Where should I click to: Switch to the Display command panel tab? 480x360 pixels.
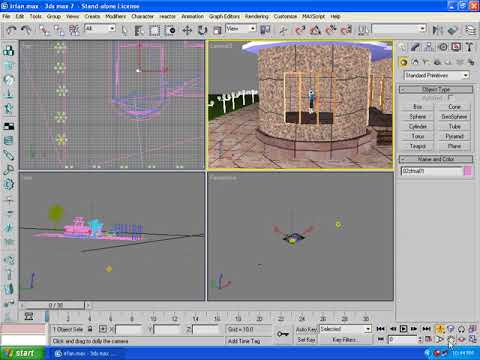click(x=456, y=47)
